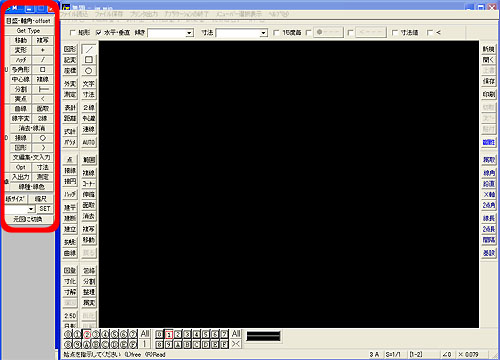
Task: Enable the 矩形 checkbox
Action: point(72,33)
